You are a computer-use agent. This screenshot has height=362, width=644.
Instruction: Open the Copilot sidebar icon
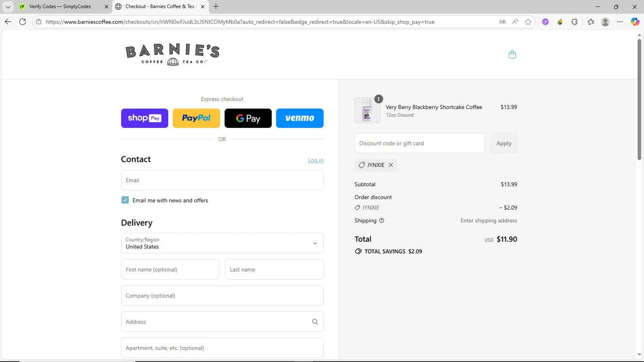pos(635,22)
